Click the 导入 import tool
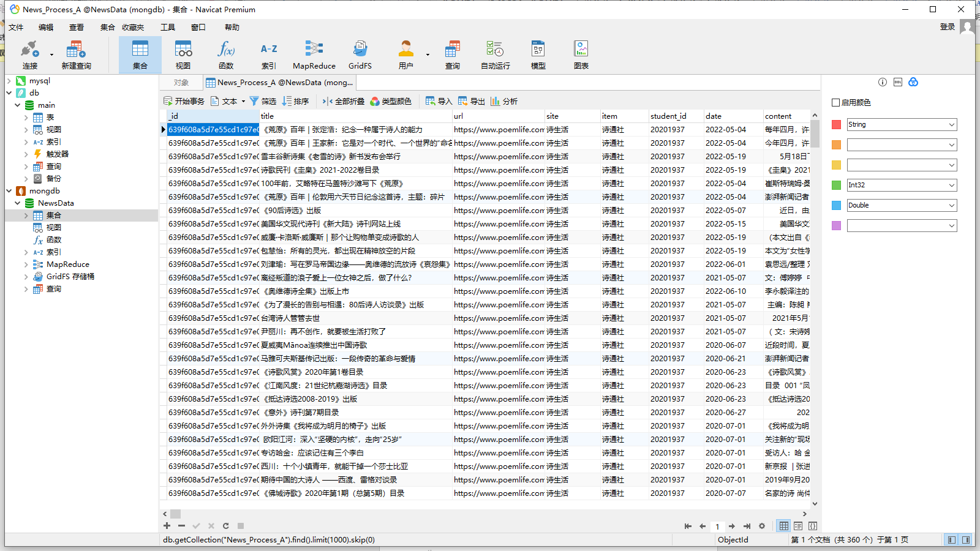 pos(439,101)
